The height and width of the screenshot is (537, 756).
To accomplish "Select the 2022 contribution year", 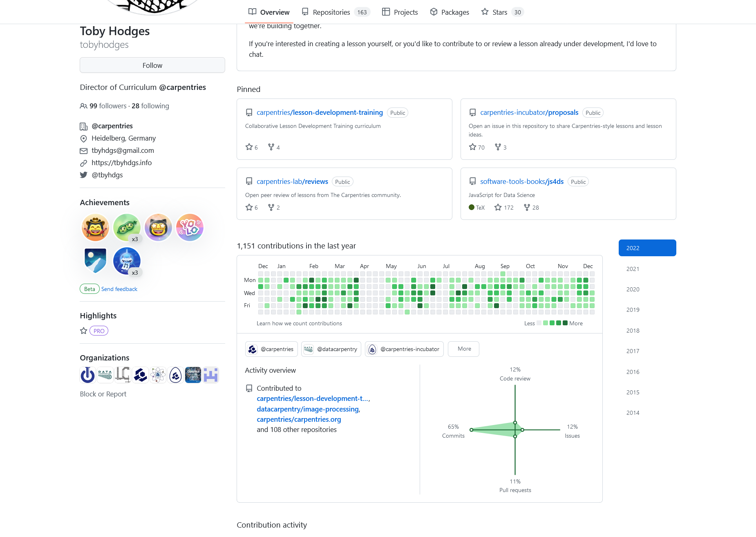I will 647,248.
